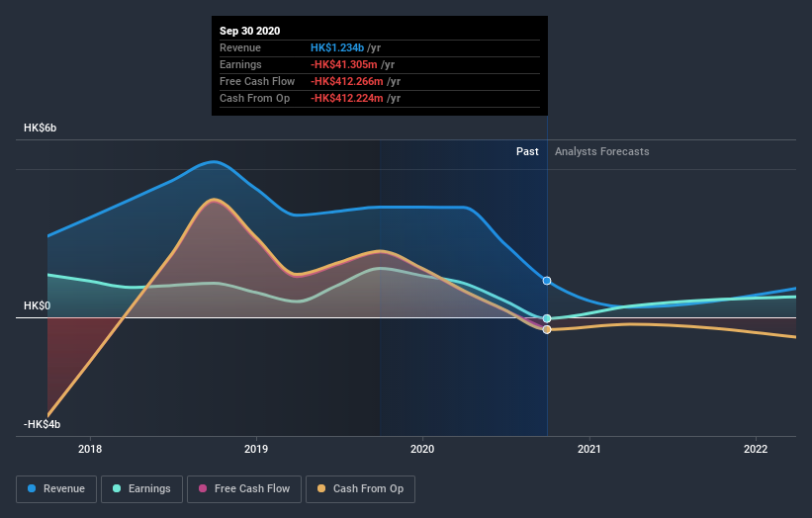Click the HK$1.234b revenue value
812x518 pixels.
pyautogui.click(x=337, y=47)
